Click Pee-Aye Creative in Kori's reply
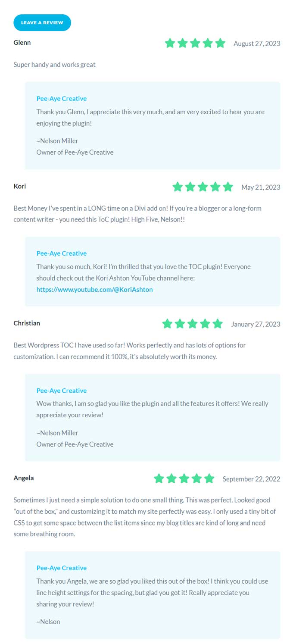This screenshot has width=293, height=644. [x=61, y=253]
